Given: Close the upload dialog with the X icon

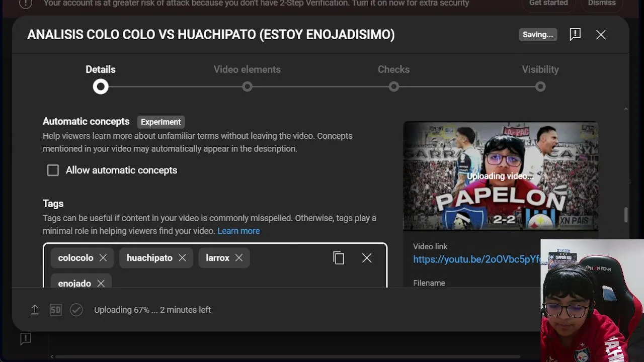Looking at the screenshot, I should tap(601, 34).
